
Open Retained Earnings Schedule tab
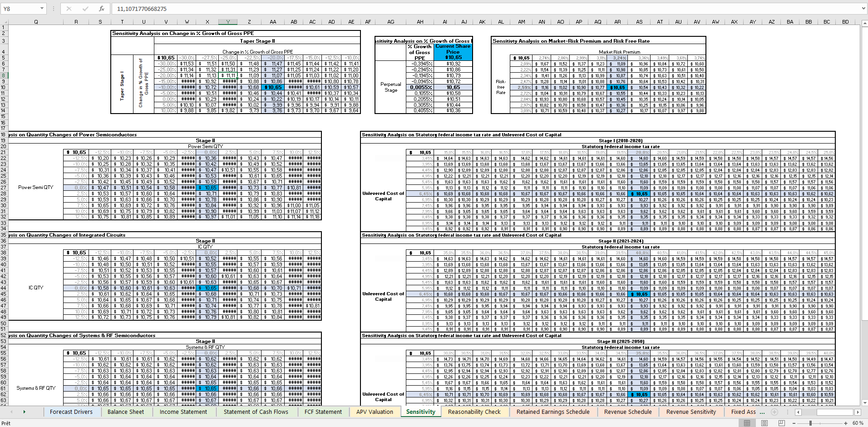click(552, 412)
